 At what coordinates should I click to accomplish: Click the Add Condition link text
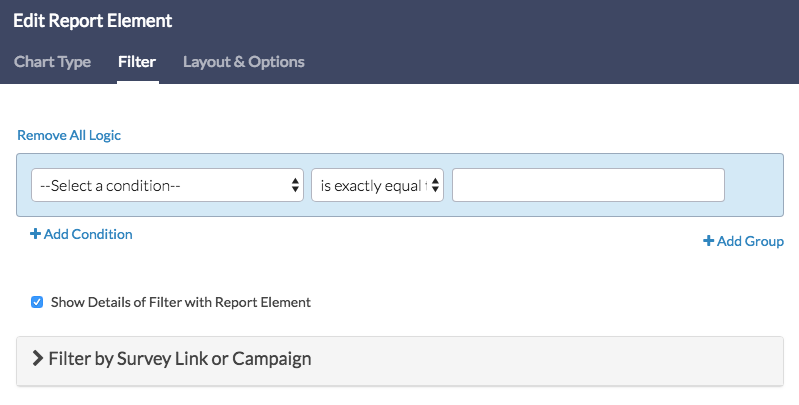(x=88, y=235)
